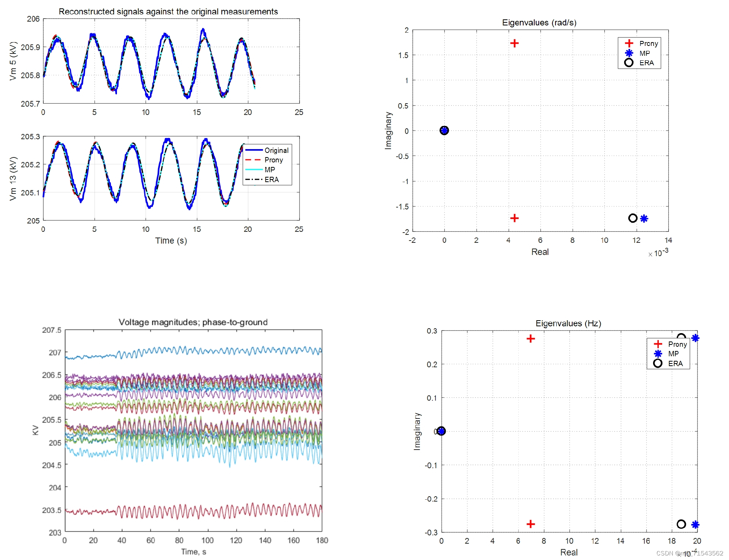
Task: Click 'Vm 13 (kV)' y-axis label
Action: tap(13, 178)
